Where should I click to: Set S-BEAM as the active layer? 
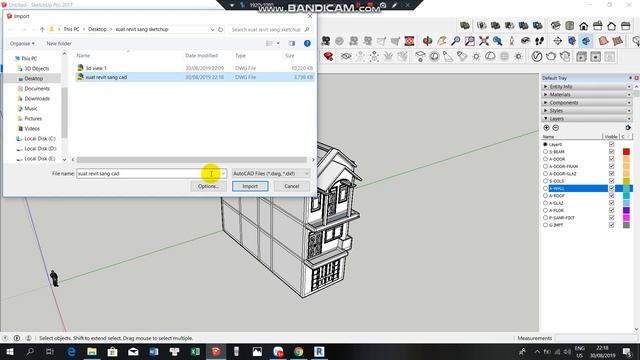pos(545,152)
